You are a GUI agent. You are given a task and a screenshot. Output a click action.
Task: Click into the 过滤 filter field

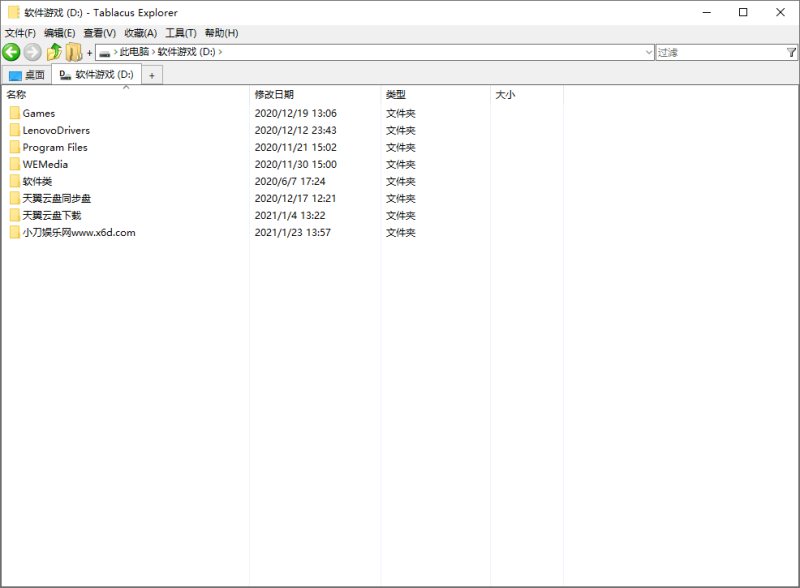tap(718, 52)
